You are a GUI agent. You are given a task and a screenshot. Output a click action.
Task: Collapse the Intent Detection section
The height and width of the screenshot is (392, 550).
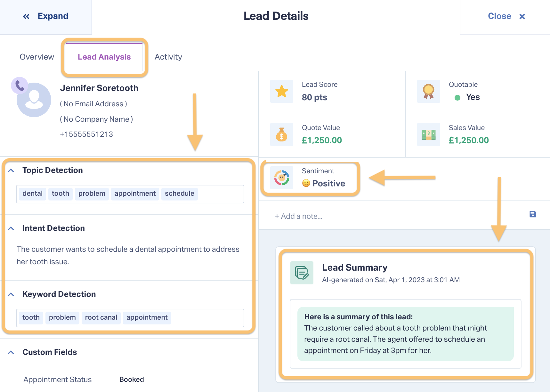point(11,228)
